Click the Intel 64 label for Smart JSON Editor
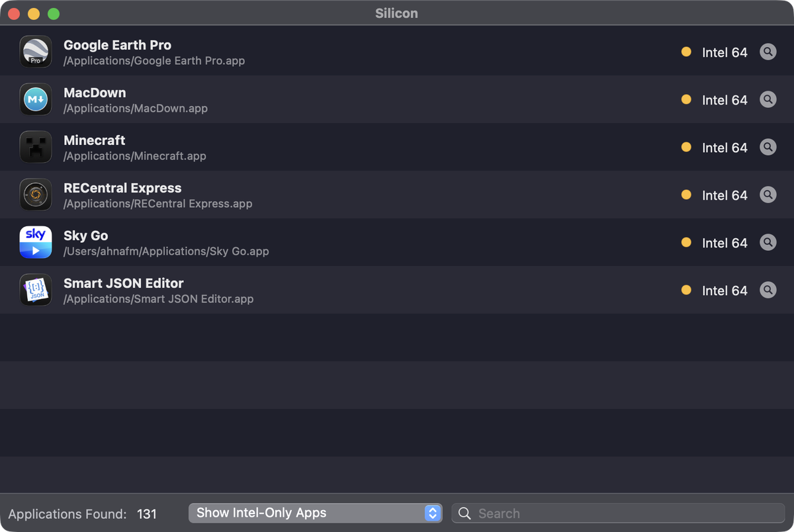This screenshot has width=794, height=532. (725, 290)
